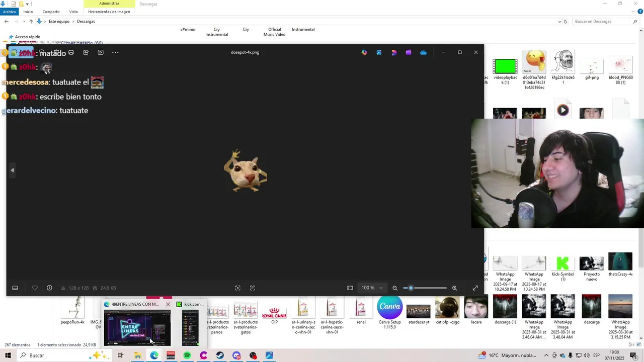Click the Explorer back arrow
644x362 pixels.
tap(6, 22)
